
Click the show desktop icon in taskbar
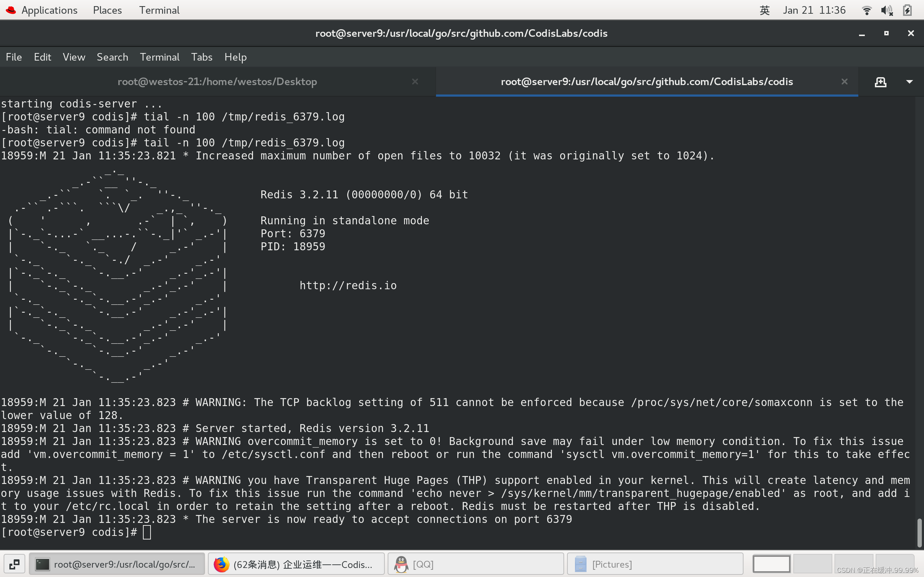point(14,564)
